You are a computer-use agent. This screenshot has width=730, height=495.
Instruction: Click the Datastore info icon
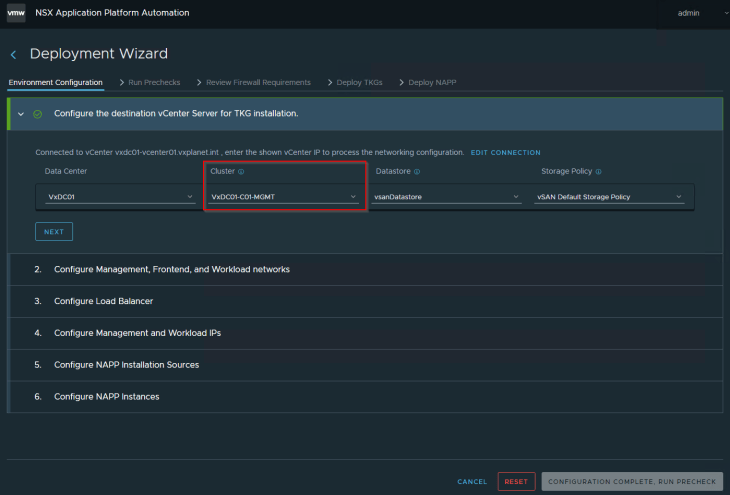416,171
